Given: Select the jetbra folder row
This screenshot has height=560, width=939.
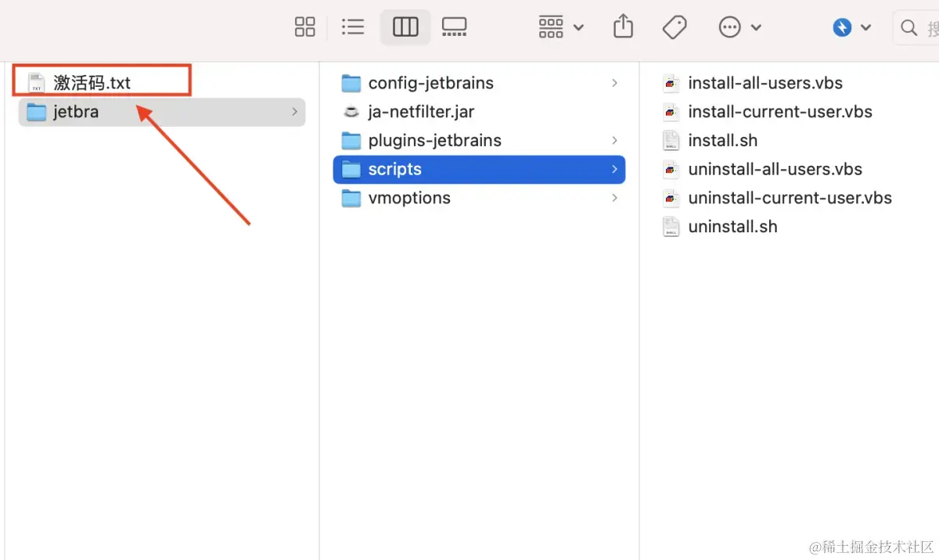Looking at the screenshot, I should pos(161,112).
